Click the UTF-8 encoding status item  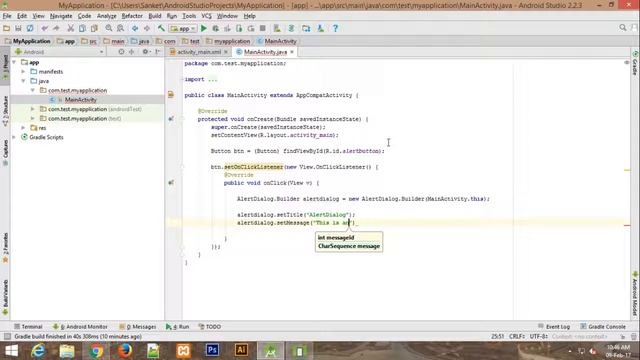[x=538, y=336]
